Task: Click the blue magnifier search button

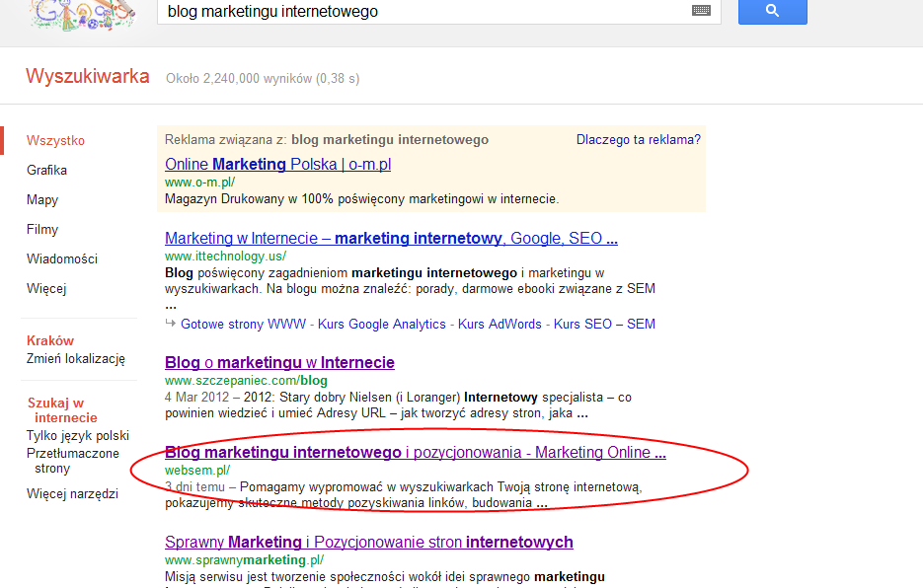Action: (x=772, y=11)
